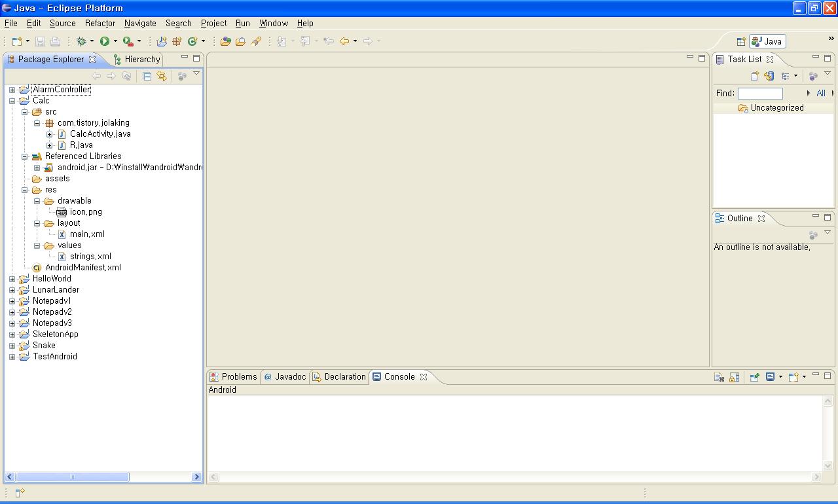Viewport: 838px width, 504px height.
Task: Click Console vertical scrollbar down arrow
Action: 828,466
